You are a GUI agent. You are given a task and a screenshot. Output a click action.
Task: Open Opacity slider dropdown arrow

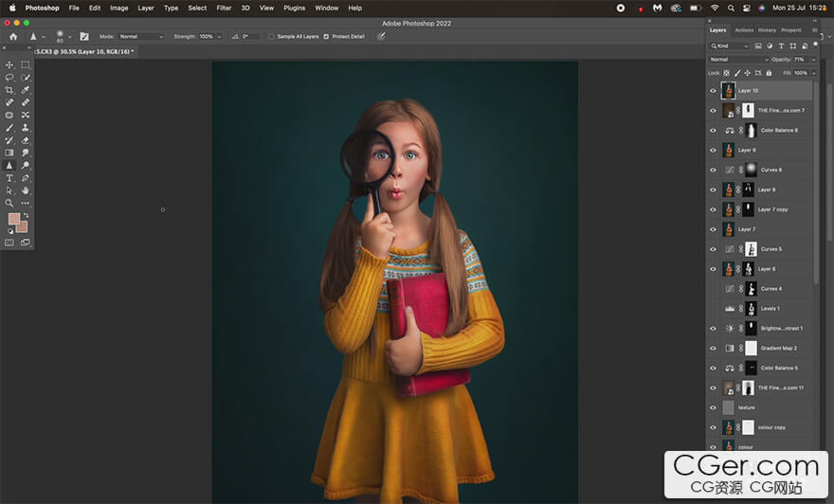pos(814,60)
